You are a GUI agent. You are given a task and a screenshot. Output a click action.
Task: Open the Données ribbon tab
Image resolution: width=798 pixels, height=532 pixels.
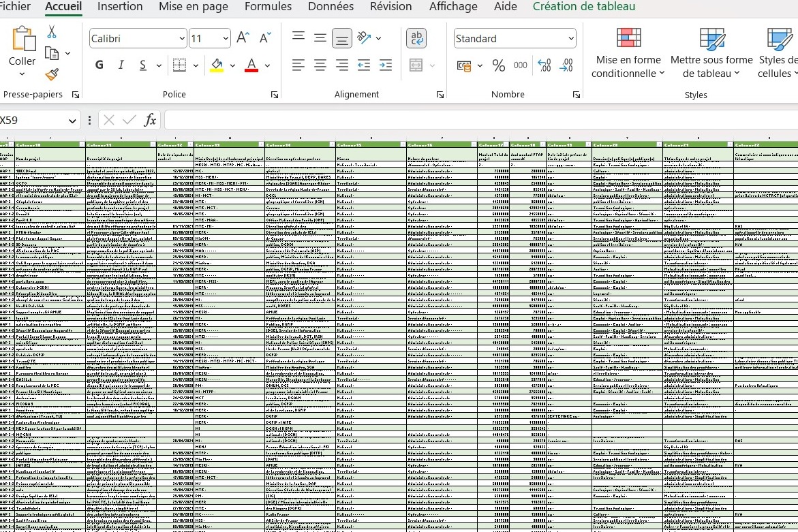coord(331,7)
